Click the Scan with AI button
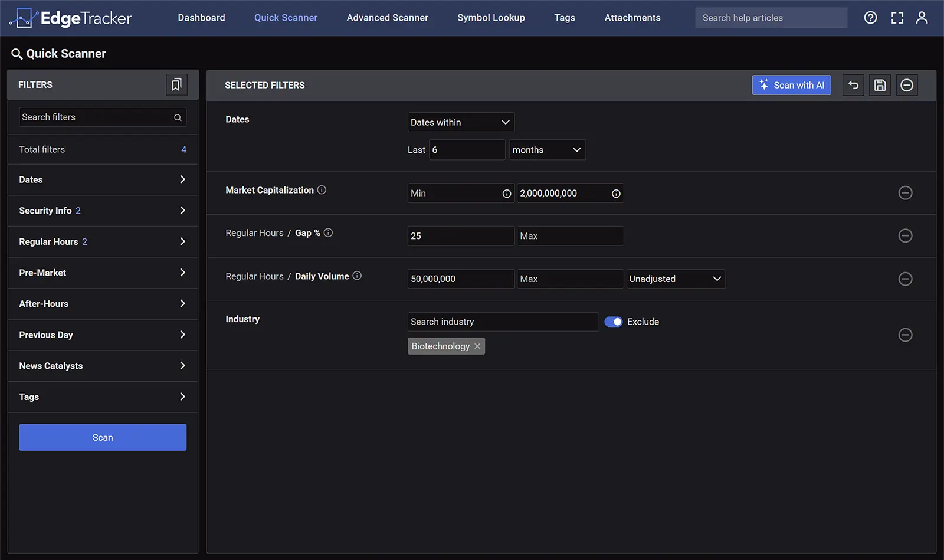944x560 pixels. 791,85
